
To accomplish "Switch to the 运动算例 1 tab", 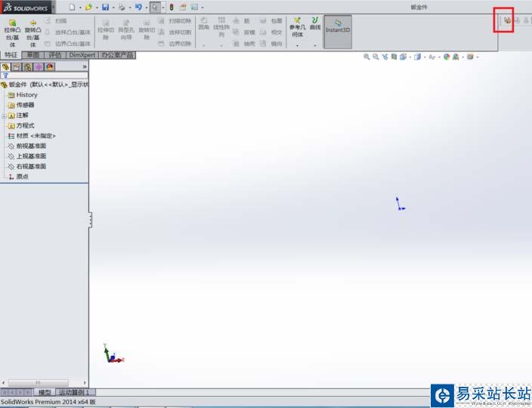I will 76,392.
